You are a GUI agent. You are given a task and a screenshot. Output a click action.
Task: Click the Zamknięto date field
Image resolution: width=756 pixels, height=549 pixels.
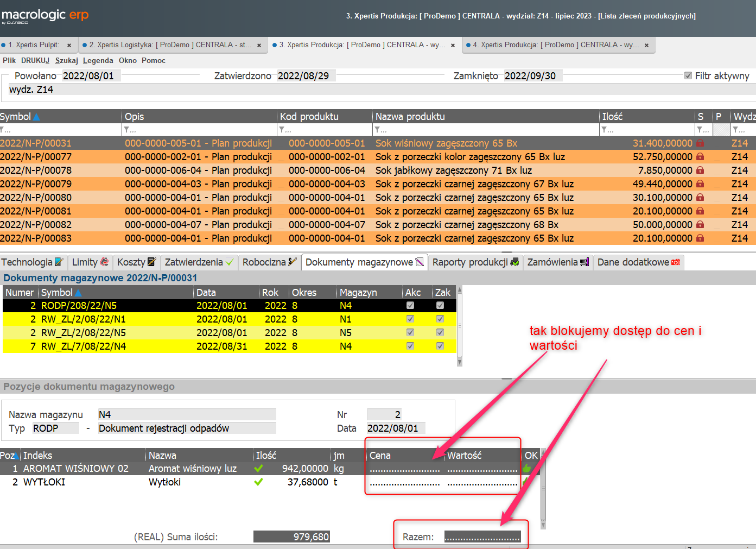532,76
